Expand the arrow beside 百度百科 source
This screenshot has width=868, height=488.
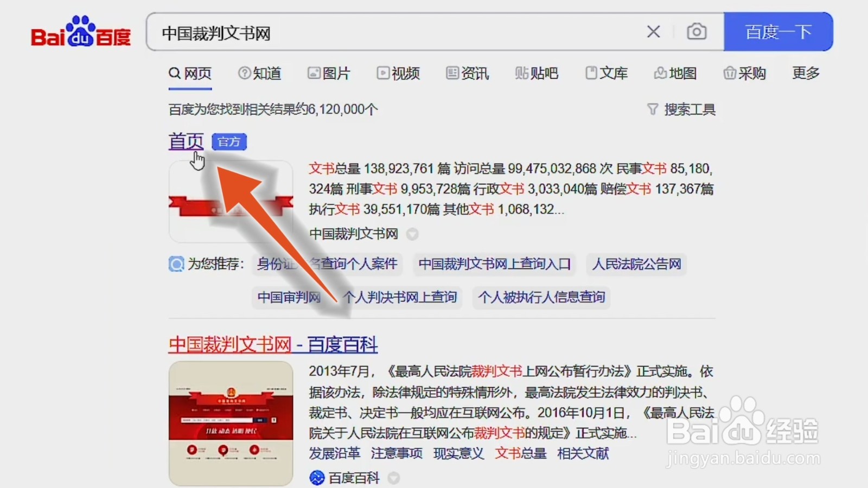click(x=394, y=478)
